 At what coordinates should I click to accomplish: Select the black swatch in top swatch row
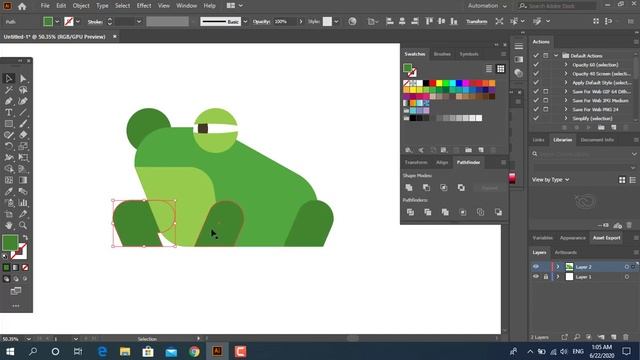pos(426,83)
